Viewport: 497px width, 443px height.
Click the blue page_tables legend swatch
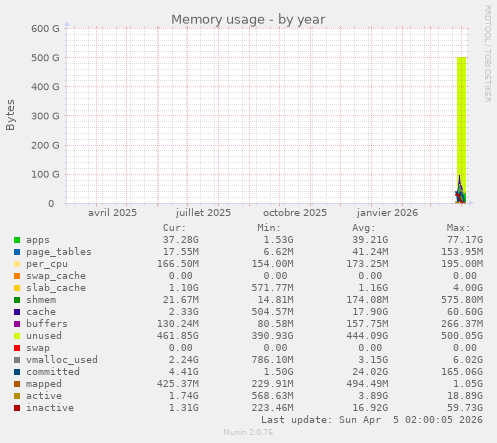coord(17,252)
